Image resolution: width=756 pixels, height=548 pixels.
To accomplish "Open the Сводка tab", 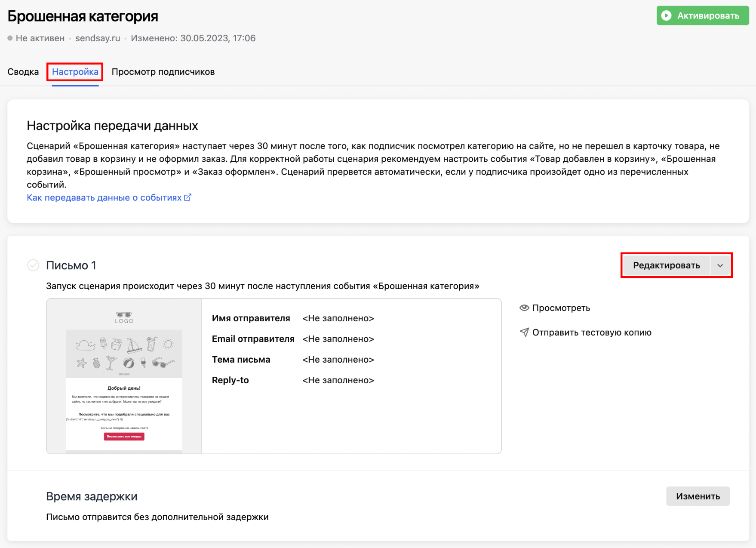I will [x=23, y=72].
